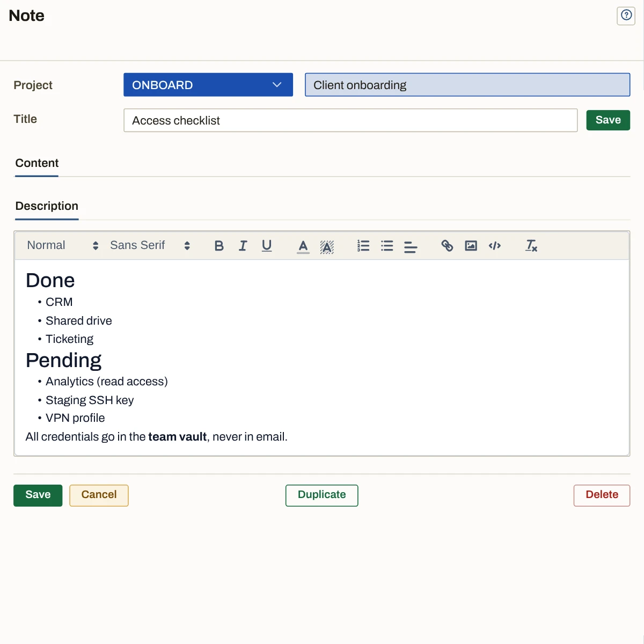Open the help icon at top right
The image size is (644, 644).
coord(626,15)
